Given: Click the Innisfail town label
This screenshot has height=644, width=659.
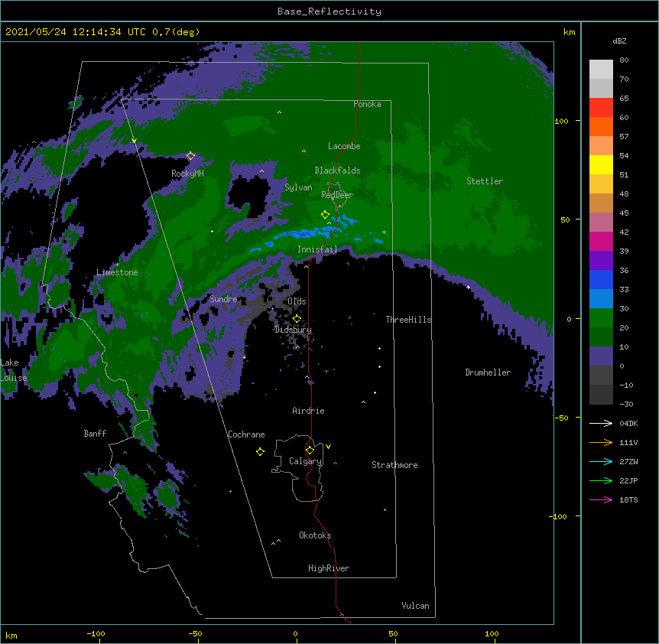Looking at the screenshot, I should click(317, 249).
